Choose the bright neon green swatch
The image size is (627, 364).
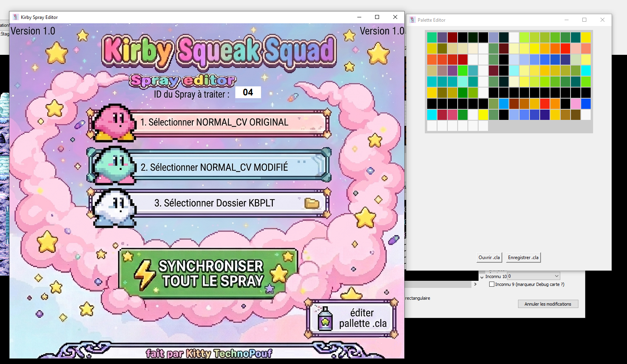point(463,71)
